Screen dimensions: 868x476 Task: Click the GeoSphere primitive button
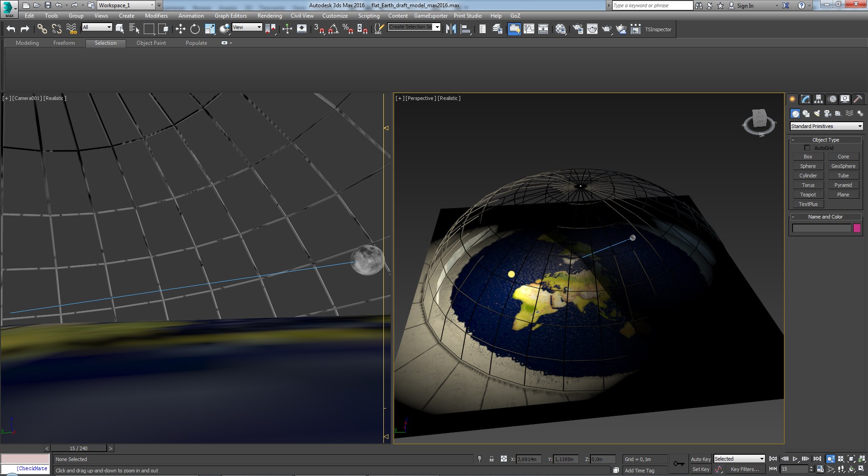tap(843, 166)
